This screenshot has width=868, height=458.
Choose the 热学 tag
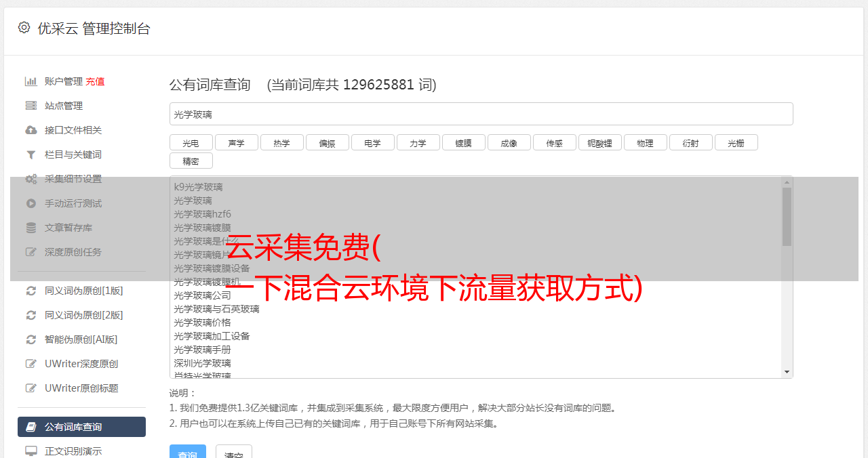tap(281, 142)
